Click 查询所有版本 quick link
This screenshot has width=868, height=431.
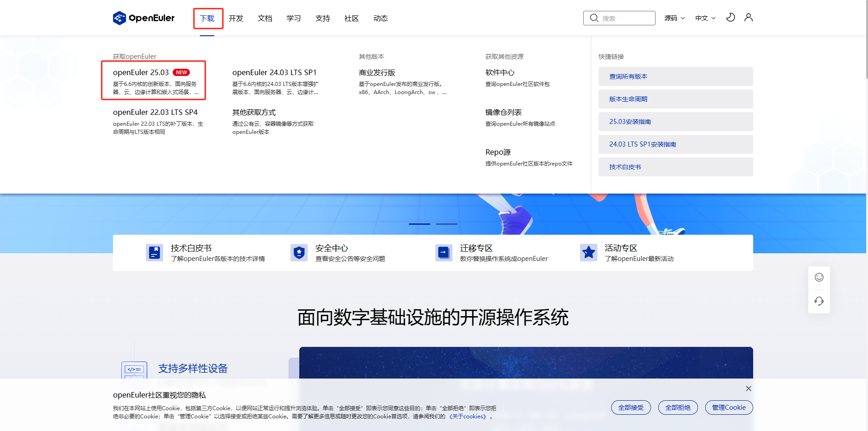pyautogui.click(x=676, y=76)
